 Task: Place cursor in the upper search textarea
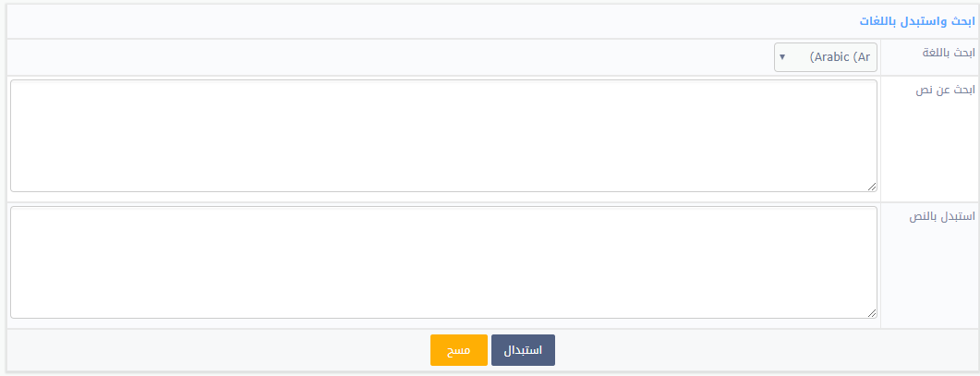point(443,136)
